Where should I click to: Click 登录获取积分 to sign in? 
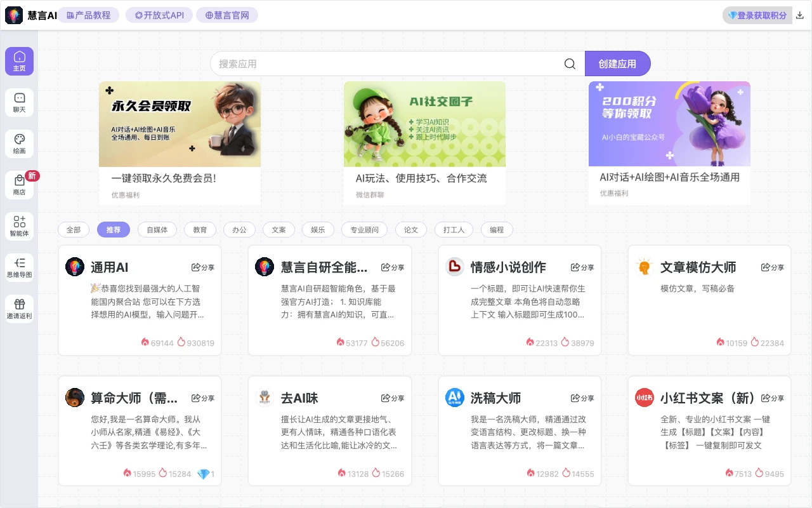click(x=757, y=15)
